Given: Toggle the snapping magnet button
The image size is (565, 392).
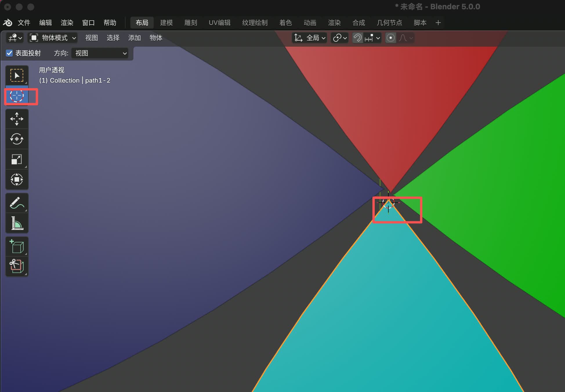Looking at the screenshot, I should [x=358, y=38].
